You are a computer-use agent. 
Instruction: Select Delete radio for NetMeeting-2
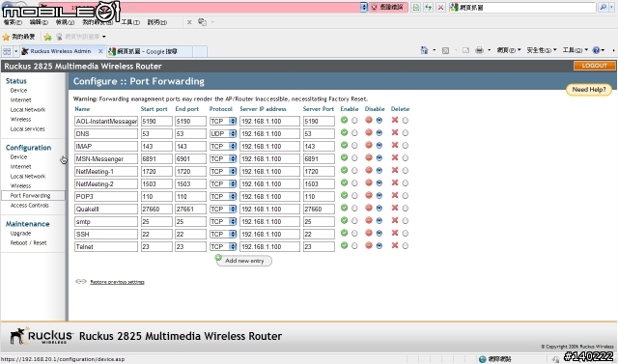point(406,183)
